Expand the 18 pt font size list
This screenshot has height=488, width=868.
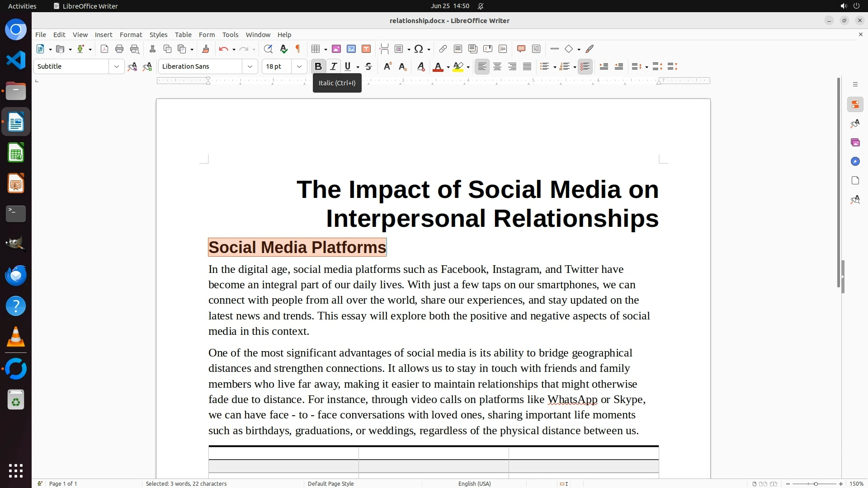tap(299, 67)
